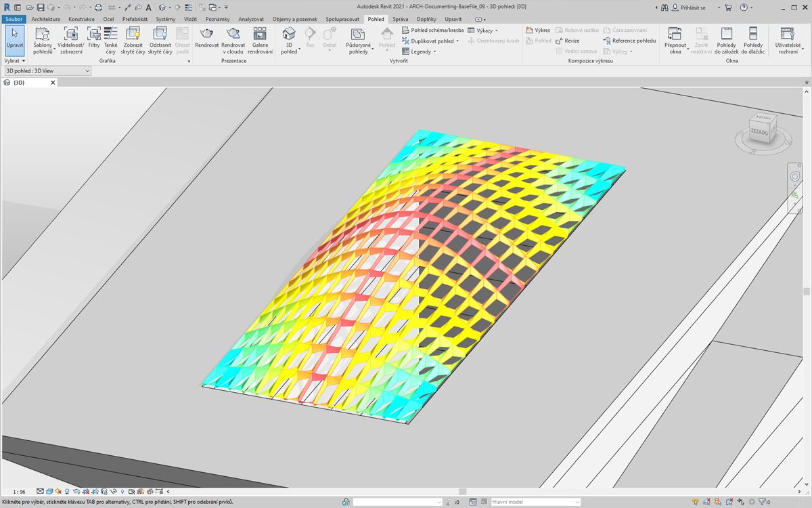Switch to the Upravit ribbon tab
The image size is (812, 508).
[453, 19]
